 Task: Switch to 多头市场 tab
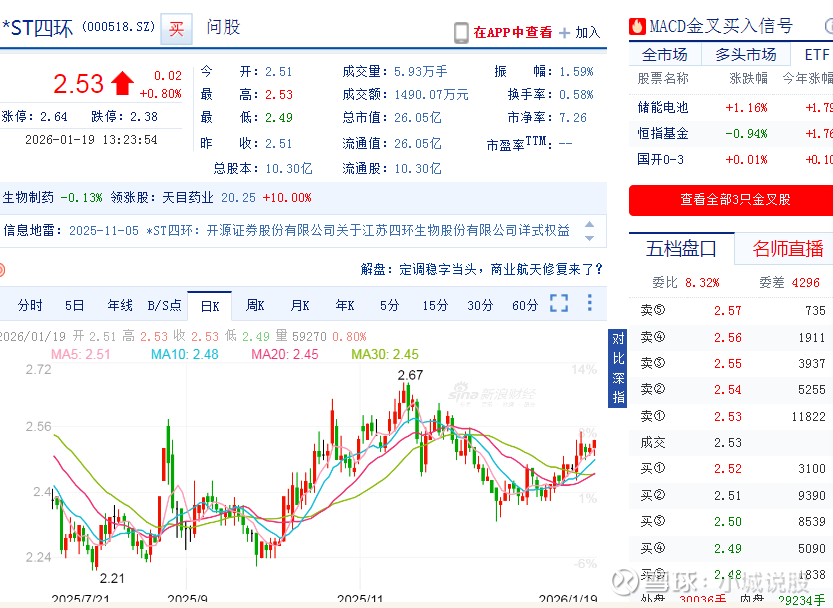click(745, 54)
